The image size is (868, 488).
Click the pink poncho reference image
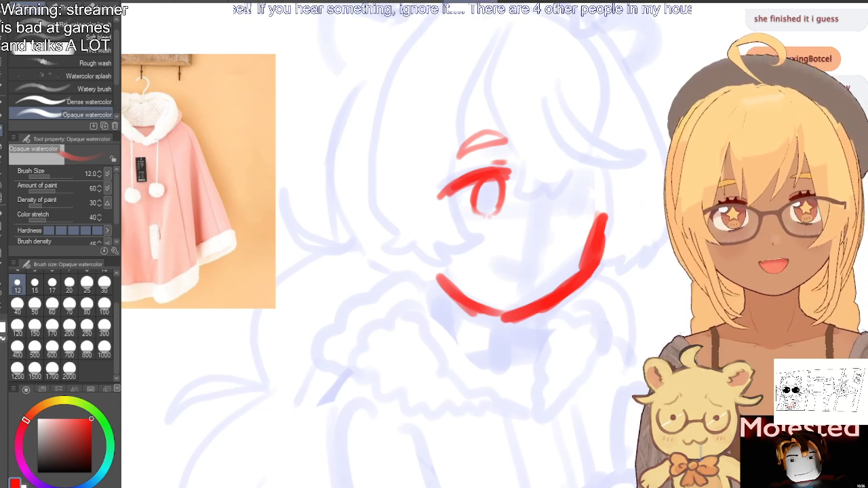(x=199, y=182)
